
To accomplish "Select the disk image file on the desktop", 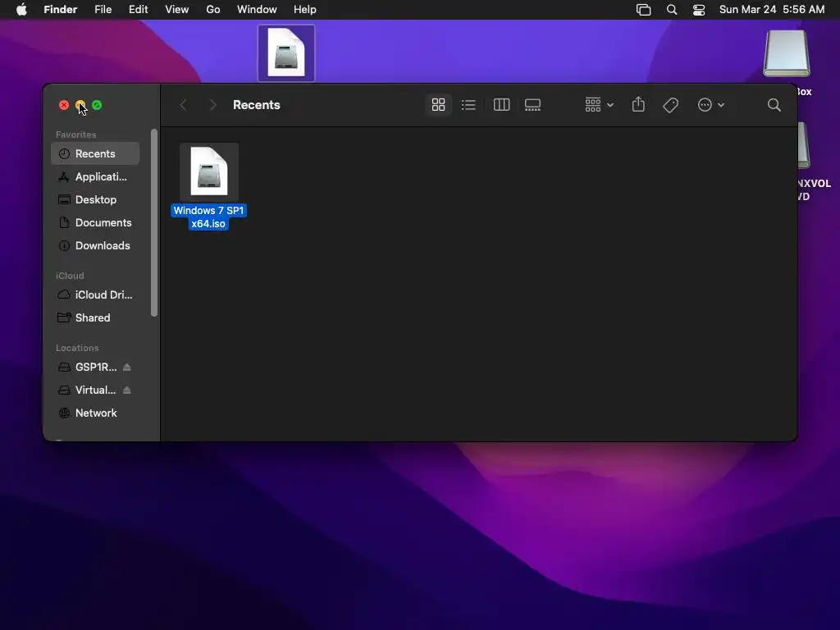I will [x=286, y=53].
